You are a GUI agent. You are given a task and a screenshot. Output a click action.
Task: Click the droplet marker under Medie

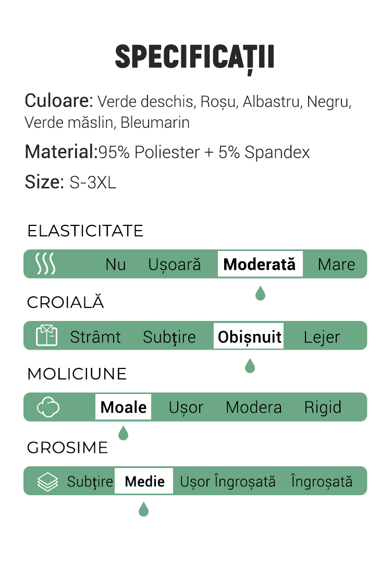(144, 509)
